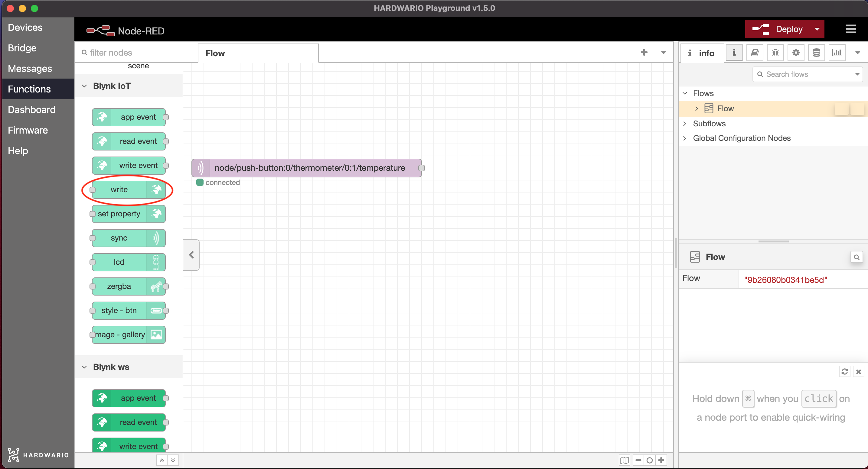Close the tips box
The image size is (868, 469).
[x=859, y=371]
